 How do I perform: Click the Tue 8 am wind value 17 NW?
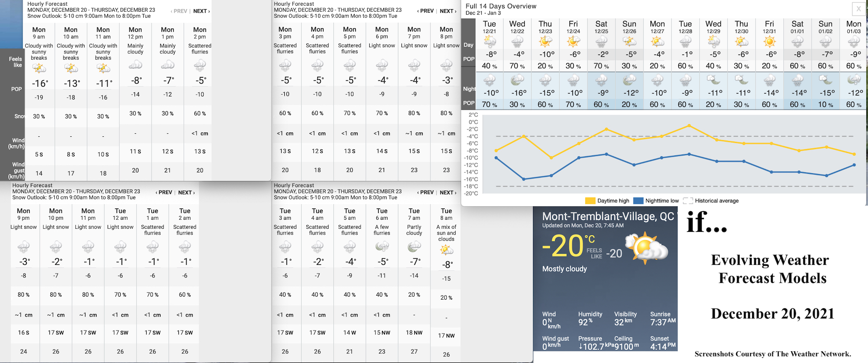[446, 336]
